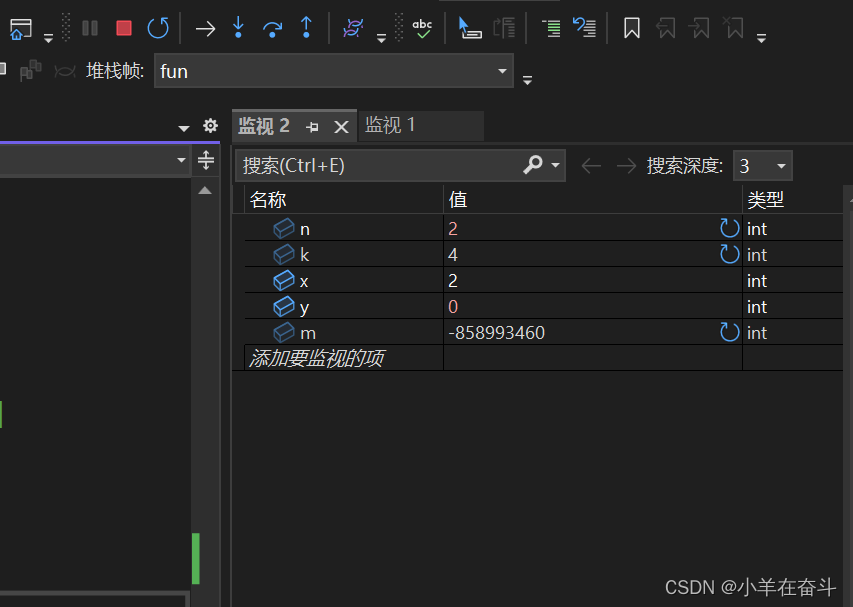The width and height of the screenshot is (853, 607).
Task: Toggle the Hot Reload icon
Action: tap(353, 28)
